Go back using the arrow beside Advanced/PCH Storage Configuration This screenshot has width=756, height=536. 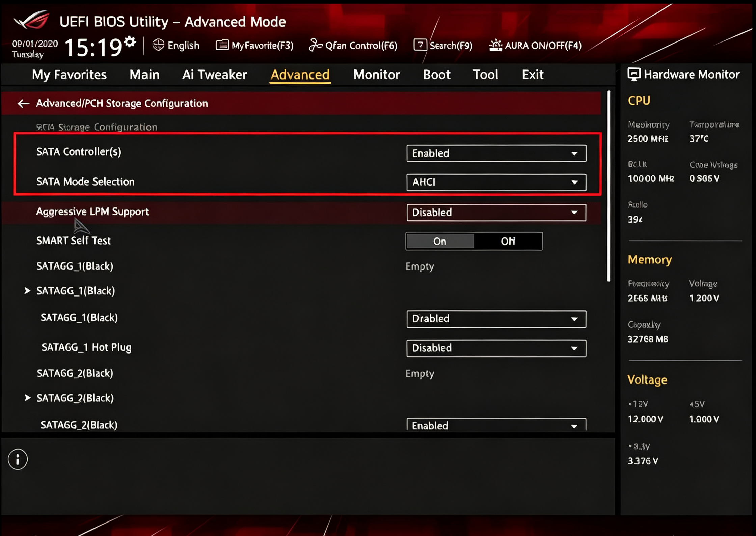click(x=23, y=103)
